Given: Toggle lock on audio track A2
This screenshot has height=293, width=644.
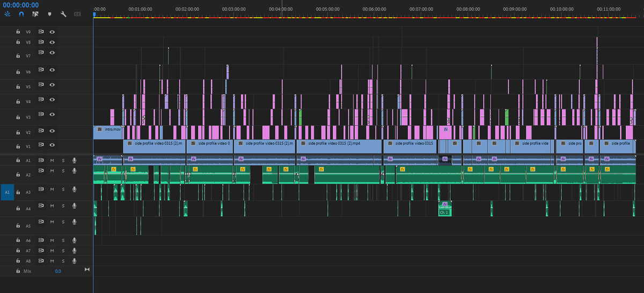Looking at the screenshot, I should [x=18, y=175].
